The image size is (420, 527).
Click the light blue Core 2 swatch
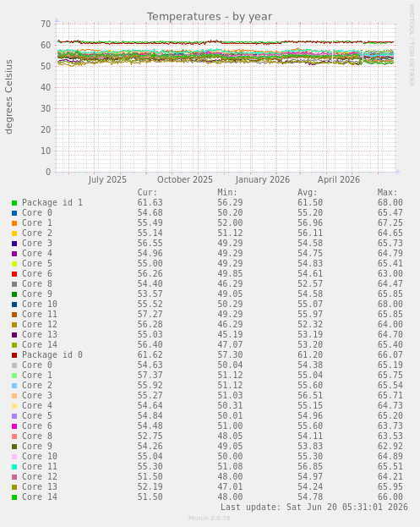pos(14,386)
